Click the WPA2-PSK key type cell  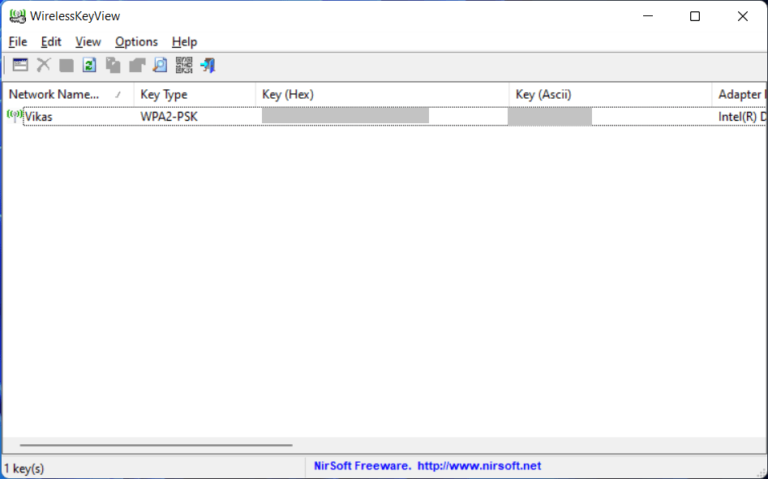(x=169, y=117)
